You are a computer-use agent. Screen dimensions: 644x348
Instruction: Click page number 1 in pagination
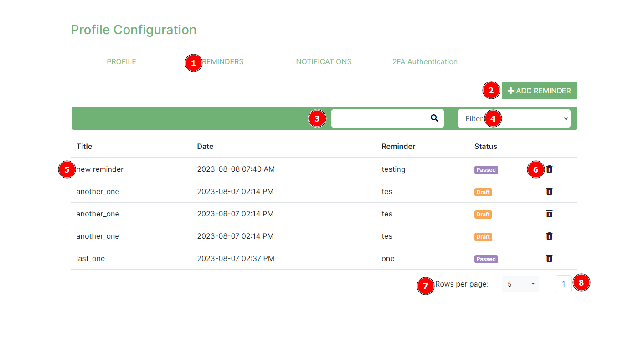click(x=563, y=284)
